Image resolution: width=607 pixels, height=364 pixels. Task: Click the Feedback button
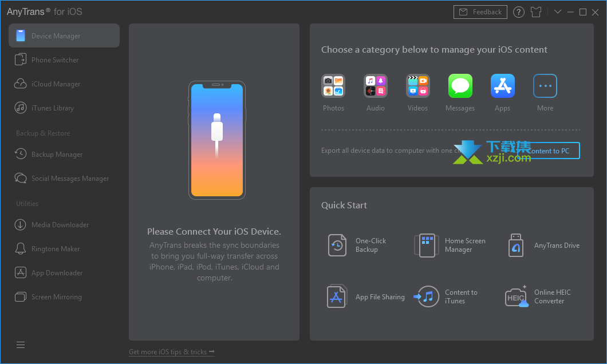pos(480,12)
